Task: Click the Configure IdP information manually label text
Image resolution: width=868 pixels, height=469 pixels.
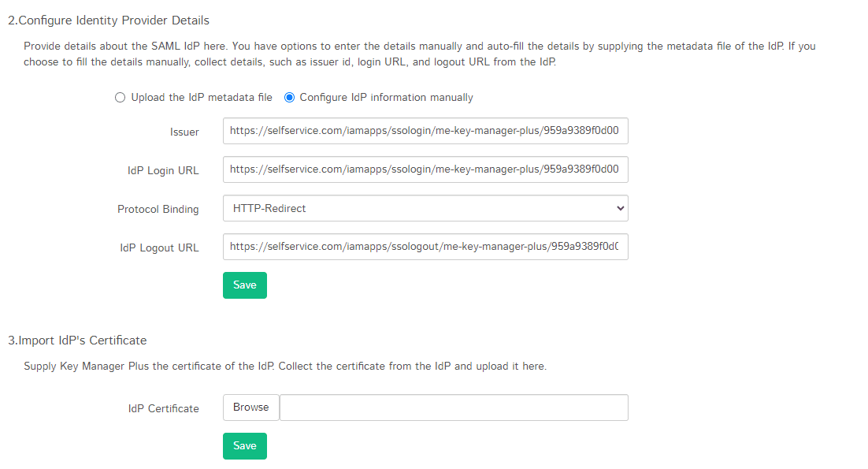Action: tap(386, 98)
